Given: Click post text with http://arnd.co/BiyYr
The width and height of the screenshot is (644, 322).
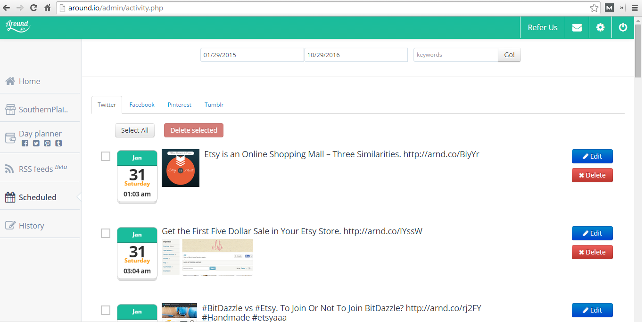Looking at the screenshot, I should pyautogui.click(x=342, y=154).
